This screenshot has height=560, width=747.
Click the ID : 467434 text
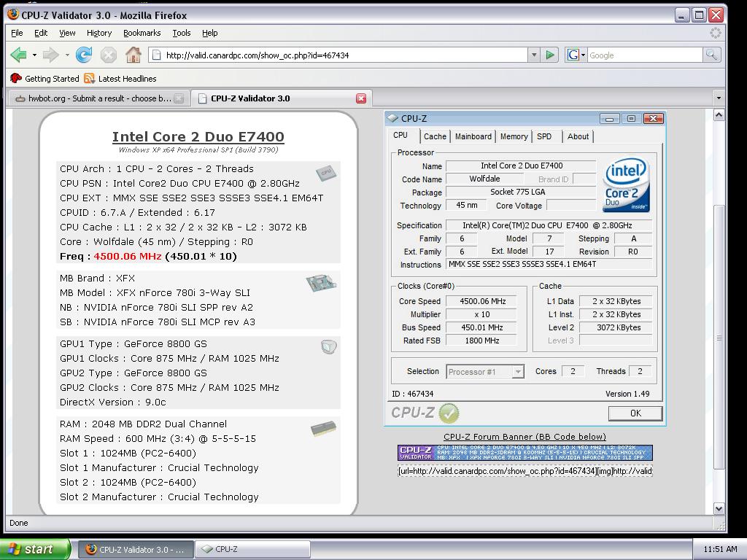click(413, 394)
